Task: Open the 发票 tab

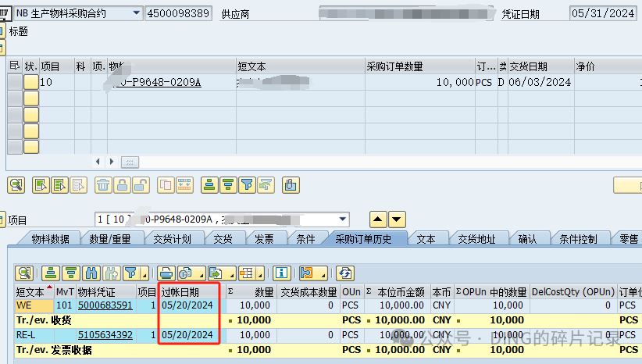Action: pyautogui.click(x=264, y=239)
